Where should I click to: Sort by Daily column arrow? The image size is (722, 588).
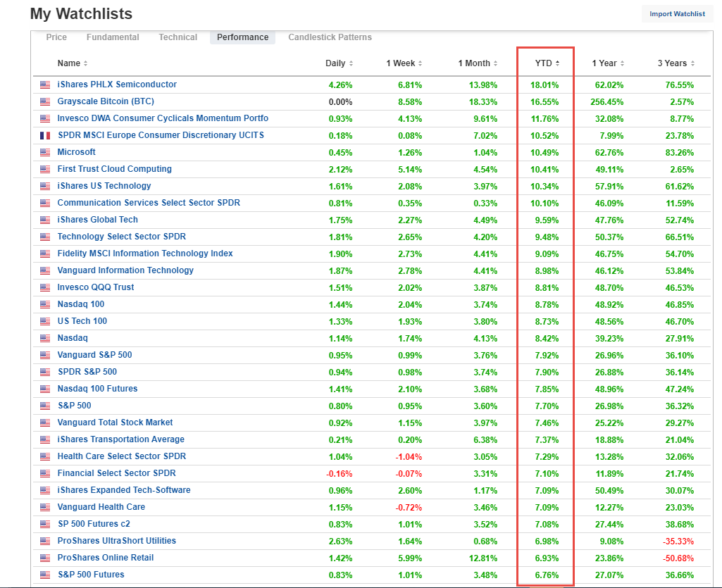[x=351, y=63]
